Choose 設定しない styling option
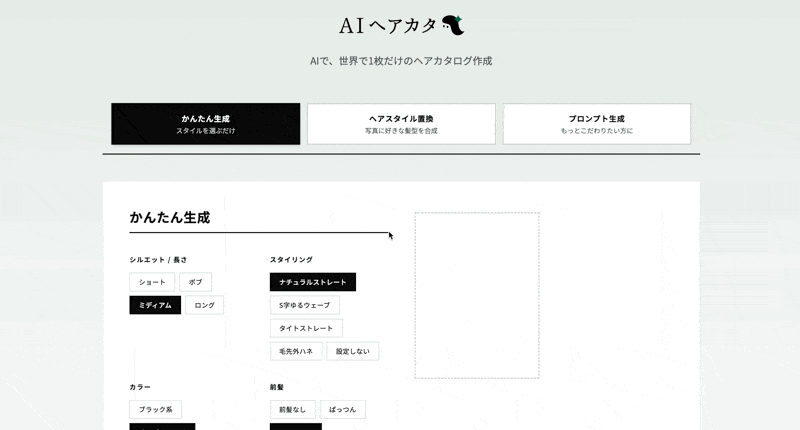This screenshot has height=430, width=800. coord(353,351)
